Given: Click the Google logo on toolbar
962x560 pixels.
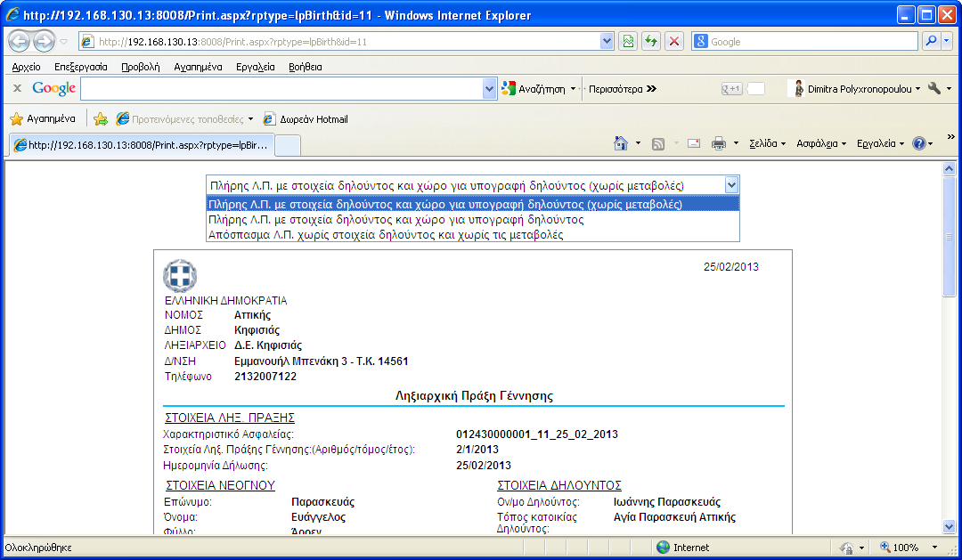Looking at the screenshot, I should (54, 88).
